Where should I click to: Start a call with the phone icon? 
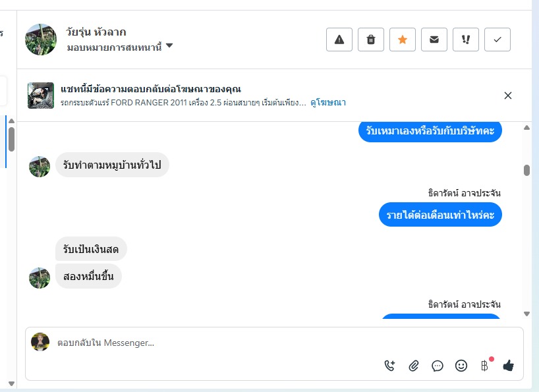click(390, 366)
